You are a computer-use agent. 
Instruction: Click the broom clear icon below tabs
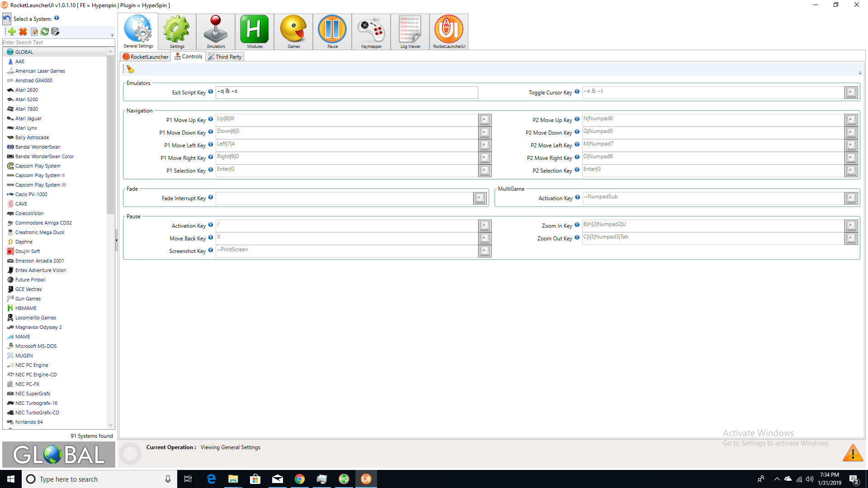coord(131,69)
